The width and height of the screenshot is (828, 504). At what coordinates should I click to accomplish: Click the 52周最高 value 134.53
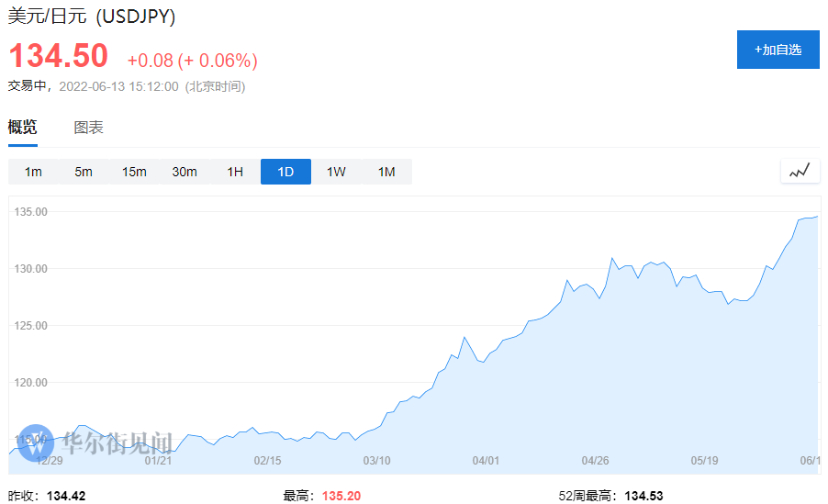[643, 496]
